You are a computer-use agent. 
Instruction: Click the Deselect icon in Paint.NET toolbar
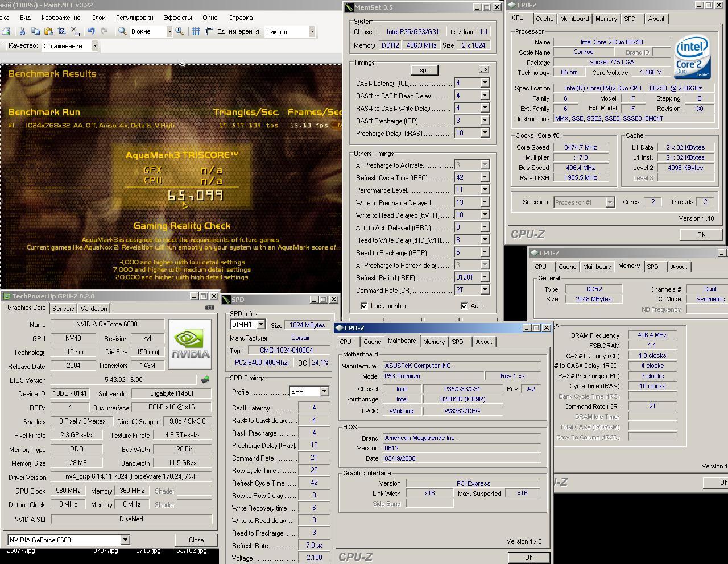[75, 32]
